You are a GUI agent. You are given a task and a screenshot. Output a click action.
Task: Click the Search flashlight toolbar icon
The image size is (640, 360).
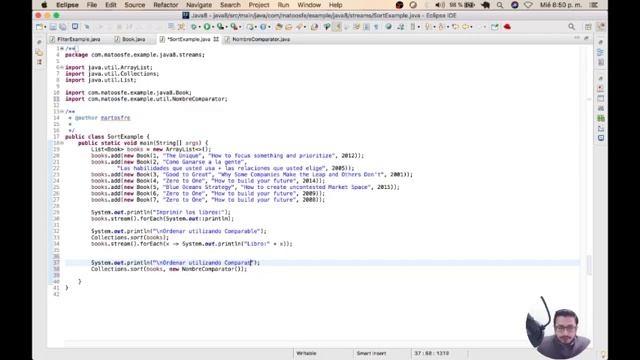(x=300, y=27)
